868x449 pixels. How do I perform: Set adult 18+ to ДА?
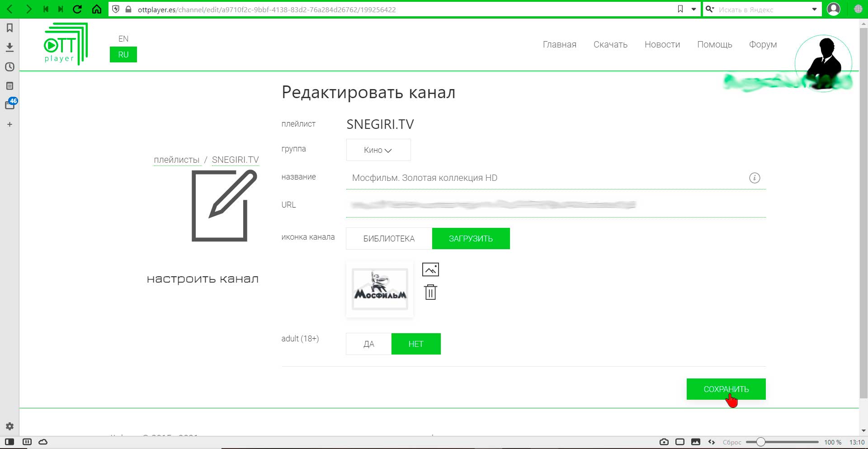[369, 344]
